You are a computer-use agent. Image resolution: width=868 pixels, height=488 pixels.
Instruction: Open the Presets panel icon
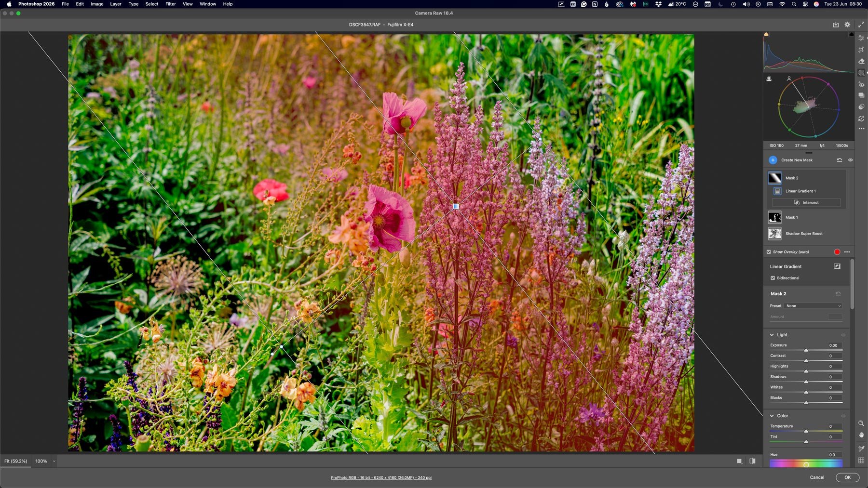(x=861, y=107)
